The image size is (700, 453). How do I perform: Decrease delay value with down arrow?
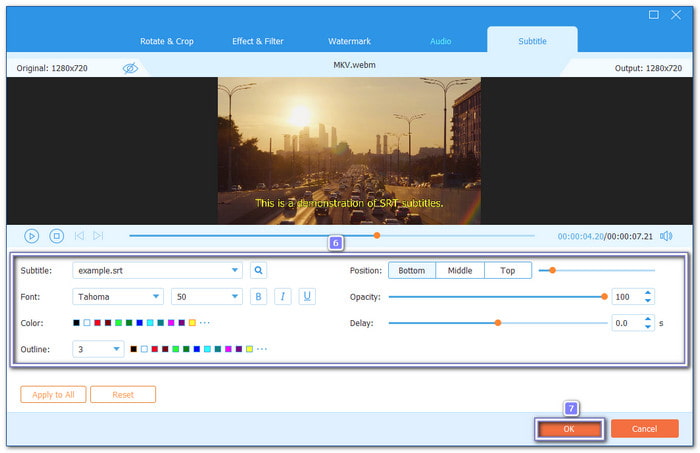pyautogui.click(x=648, y=327)
